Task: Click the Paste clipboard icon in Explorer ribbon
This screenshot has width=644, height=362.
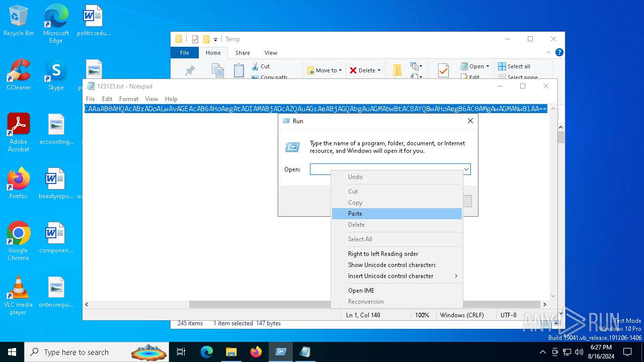Action: click(x=239, y=70)
